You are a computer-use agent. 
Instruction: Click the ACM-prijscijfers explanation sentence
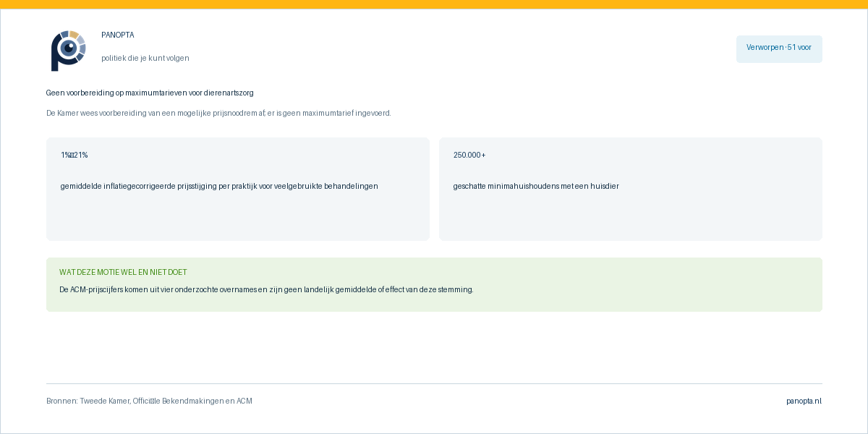[266, 289]
